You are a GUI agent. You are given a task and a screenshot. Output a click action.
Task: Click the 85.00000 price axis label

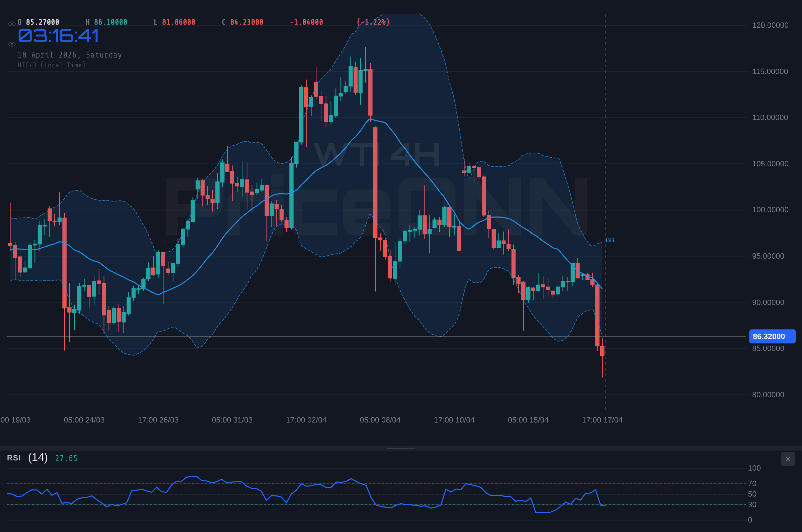pos(768,348)
